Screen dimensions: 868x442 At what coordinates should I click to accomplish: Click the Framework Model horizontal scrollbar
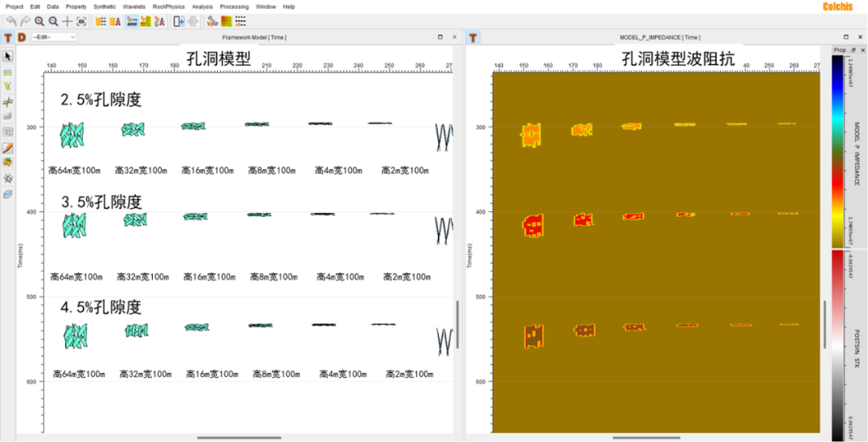(x=233, y=438)
